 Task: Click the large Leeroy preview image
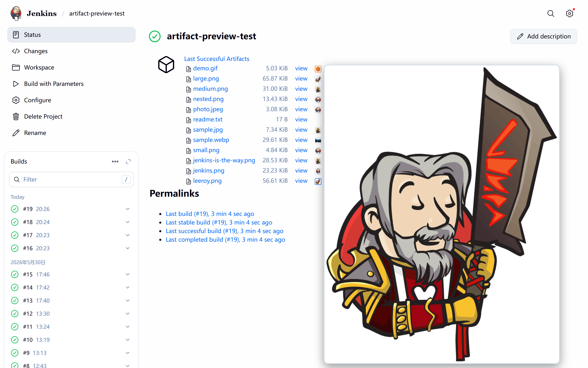442,214
